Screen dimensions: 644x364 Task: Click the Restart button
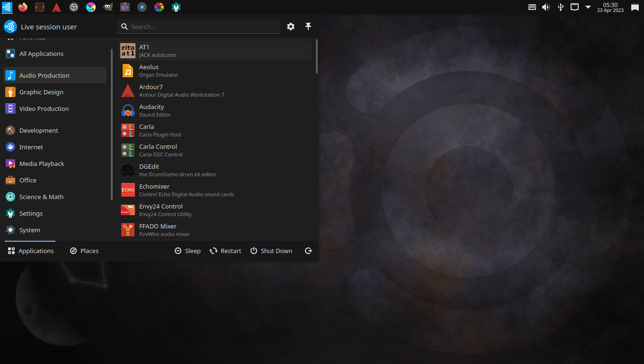(x=225, y=251)
